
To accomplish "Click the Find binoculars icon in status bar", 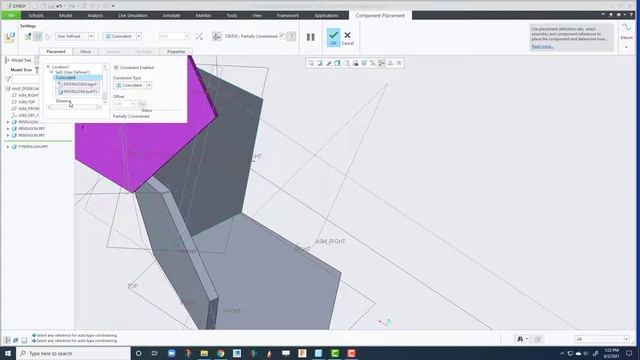I will pyautogui.click(x=520, y=339).
